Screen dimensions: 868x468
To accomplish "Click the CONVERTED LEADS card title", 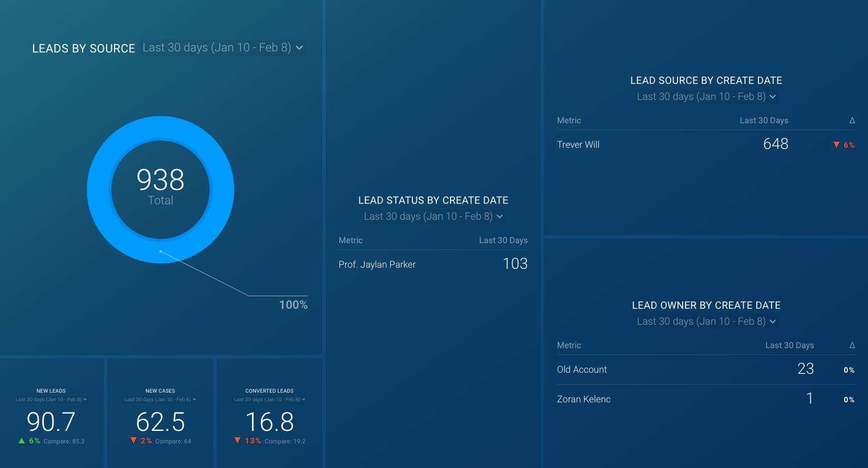I will click(x=270, y=391).
